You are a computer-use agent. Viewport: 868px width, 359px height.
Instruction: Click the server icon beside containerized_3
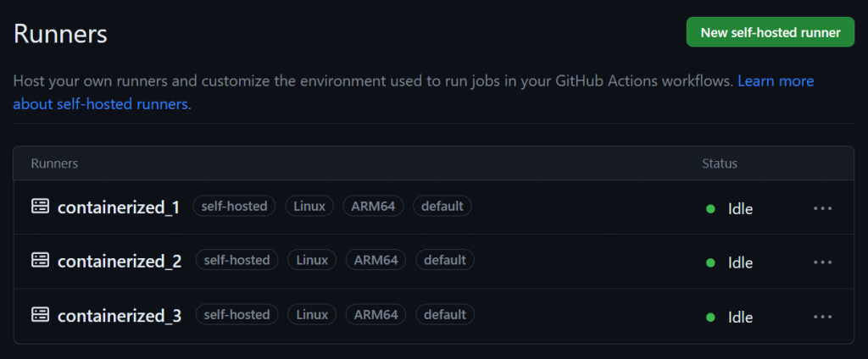click(41, 315)
